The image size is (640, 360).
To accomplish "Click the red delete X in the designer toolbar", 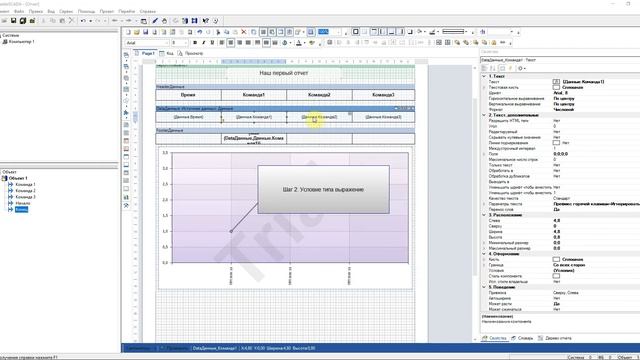I will tap(244, 32).
